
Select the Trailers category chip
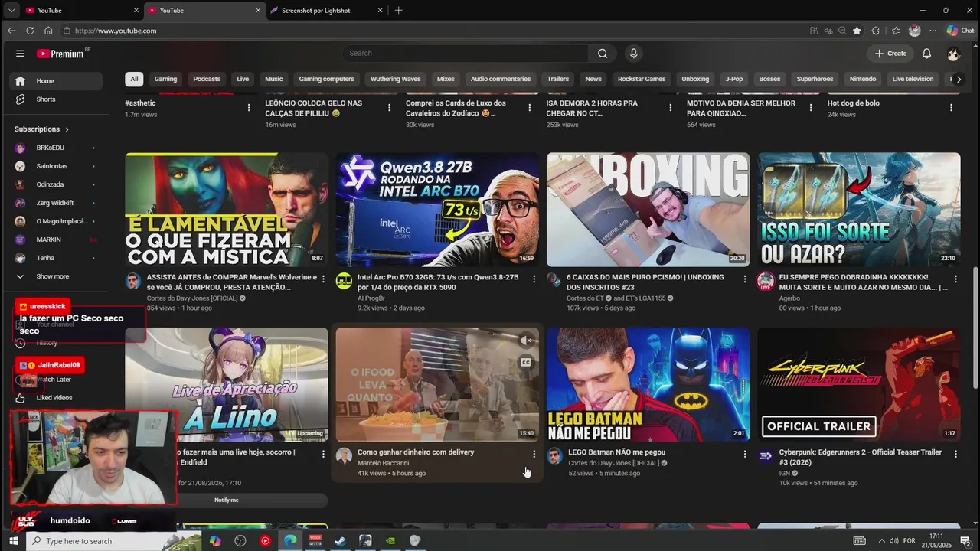pyautogui.click(x=558, y=79)
